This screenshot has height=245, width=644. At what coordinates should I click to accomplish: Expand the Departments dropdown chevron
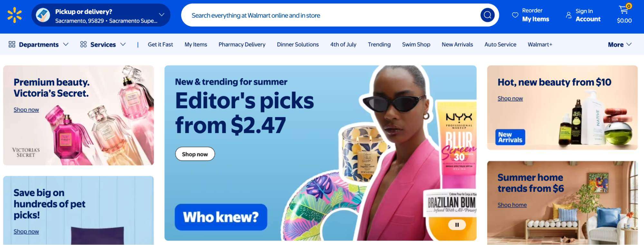(x=66, y=44)
